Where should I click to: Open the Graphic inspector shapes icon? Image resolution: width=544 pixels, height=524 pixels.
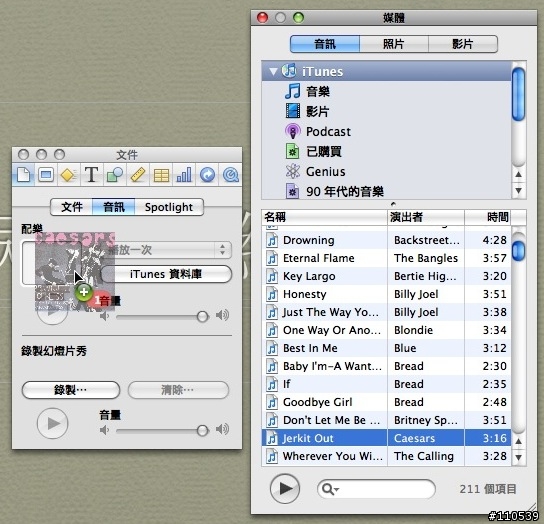coord(114,175)
